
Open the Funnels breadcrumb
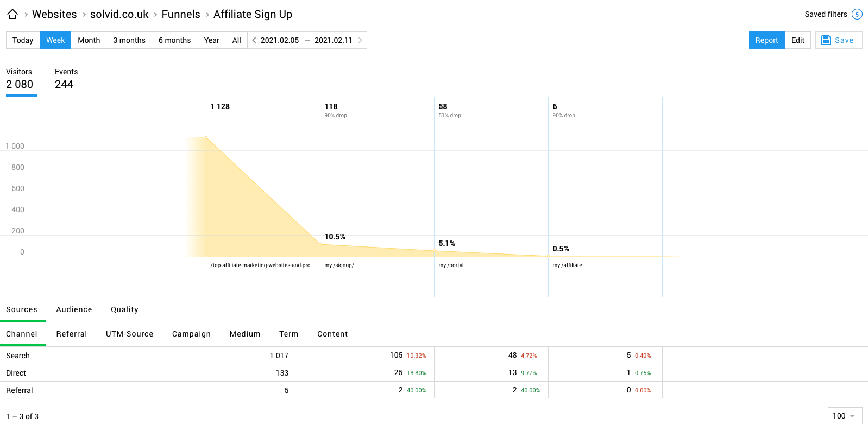pyautogui.click(x=181, y=14)
